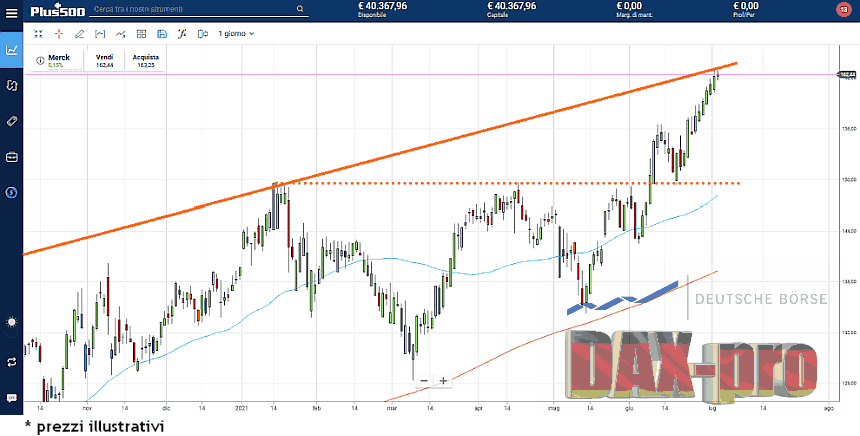
Task: Zoom in chart with the plus button
Action: (443, 381)
